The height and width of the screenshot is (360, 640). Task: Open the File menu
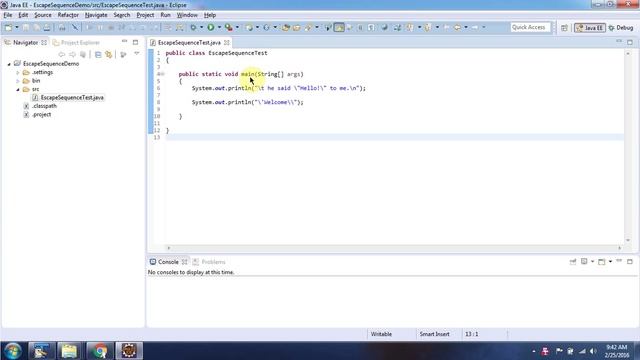click(x=8, y=15)
